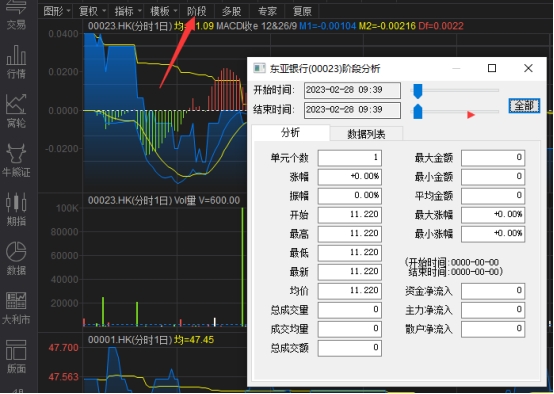This screenshot has width=554, height=394.
Task: Close the 东亚银行 阶段分析 dialog
Action: click(x=528, y=68)
